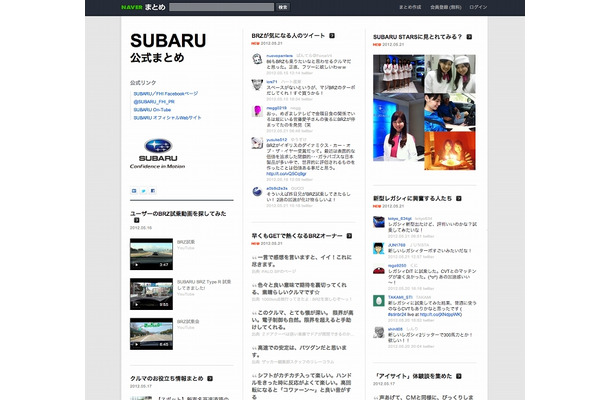Open orange photo of two women with candle
Viewport: 610px width, 400px height.
click(x=450, y=151)
